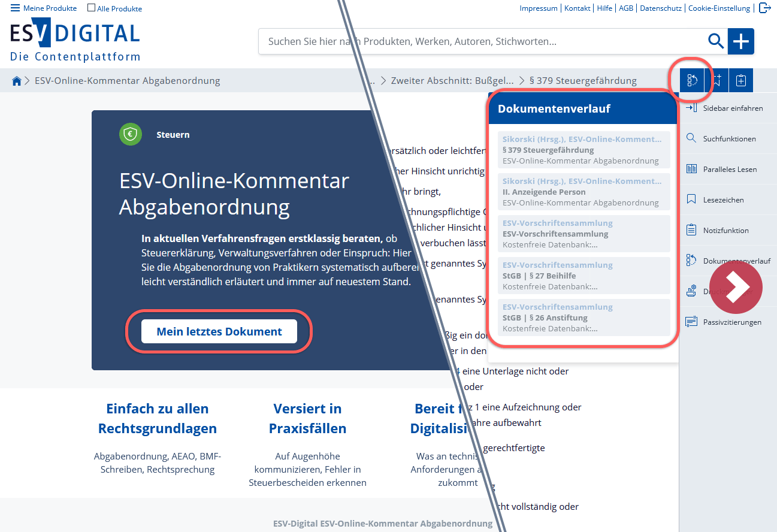Open ESV-Online-Kommentar Abgabenordnung breadcrumb

[127, 80]
